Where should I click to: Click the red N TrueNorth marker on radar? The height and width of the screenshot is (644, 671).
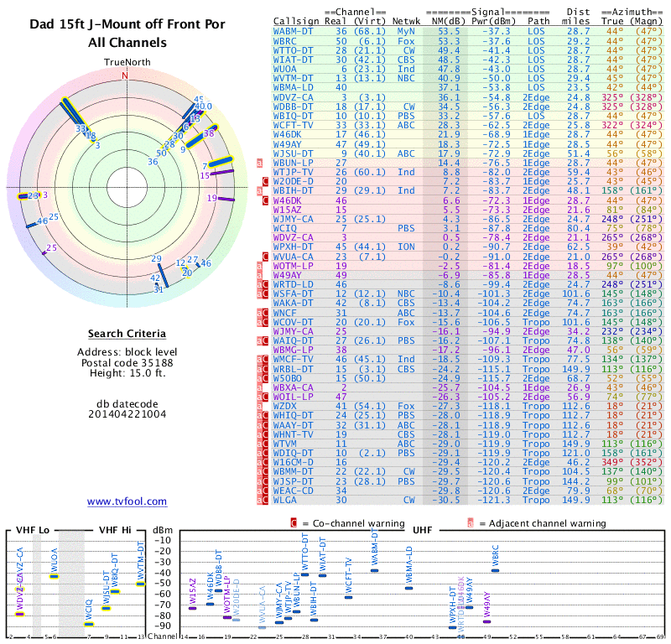tap(126, 75)
